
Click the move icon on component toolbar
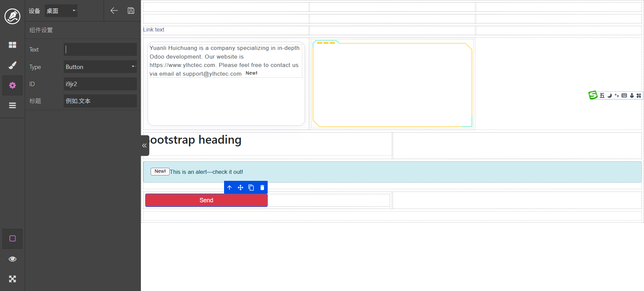pos(240,188)
